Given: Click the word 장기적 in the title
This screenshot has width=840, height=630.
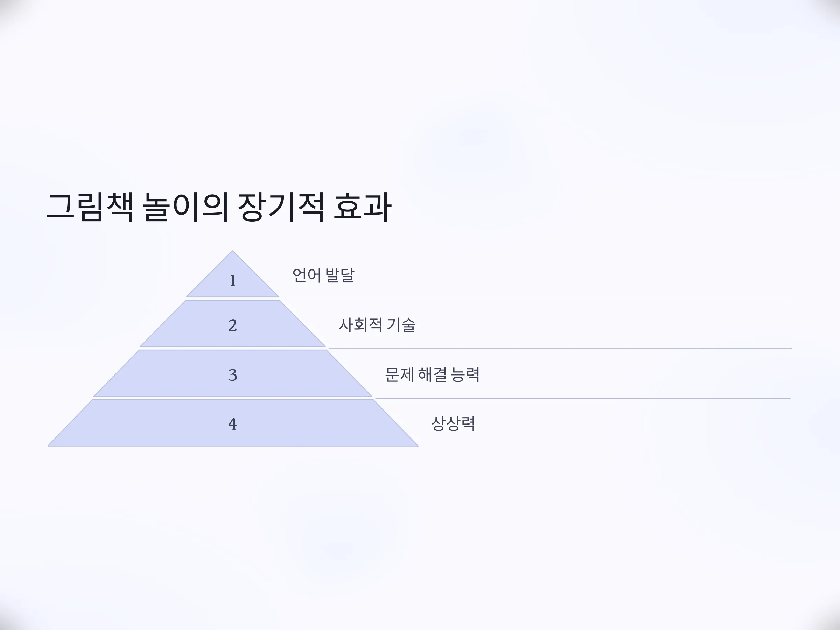Looking at the screenshot, I should click(x=281, y=207).
